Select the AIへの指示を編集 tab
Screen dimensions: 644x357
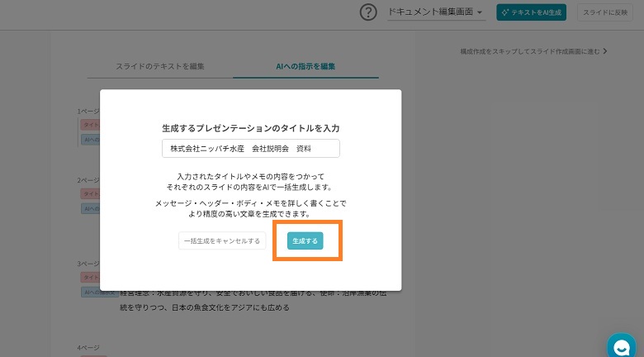pos(305,66)
